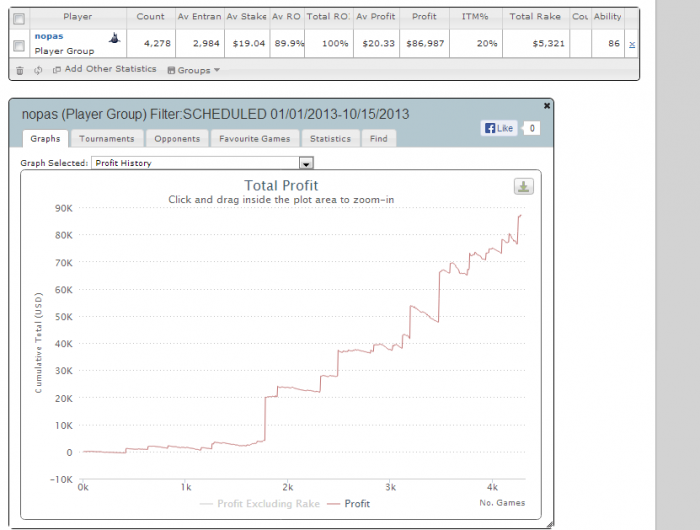Check the nopas row checkbox
The width and height of the screenshot is (700, 530).
tap(19, 46)
